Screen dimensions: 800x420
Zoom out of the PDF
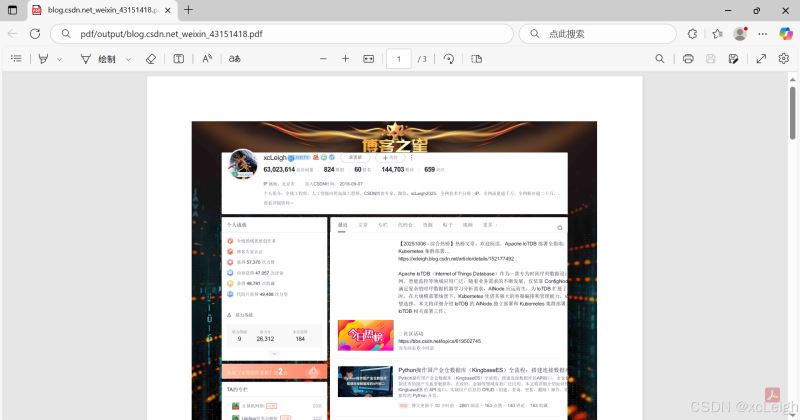323,59
